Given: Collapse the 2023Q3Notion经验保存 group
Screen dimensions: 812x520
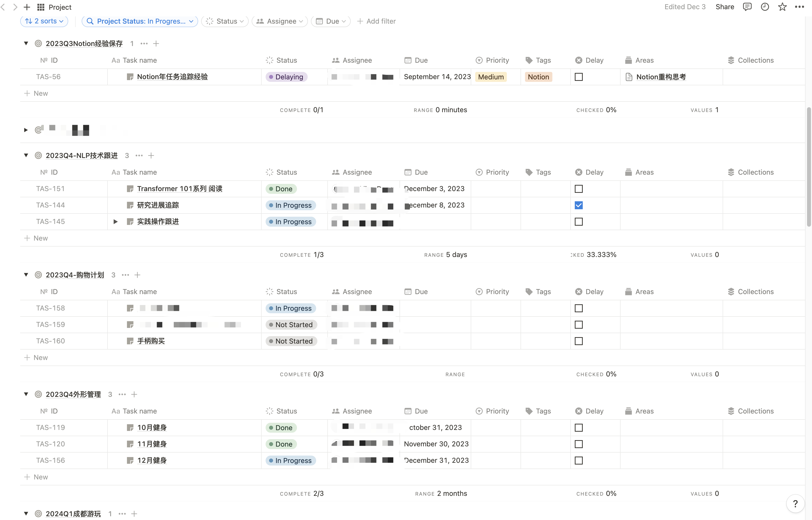Looking at the screenshot, I should [x=26, y=43].
